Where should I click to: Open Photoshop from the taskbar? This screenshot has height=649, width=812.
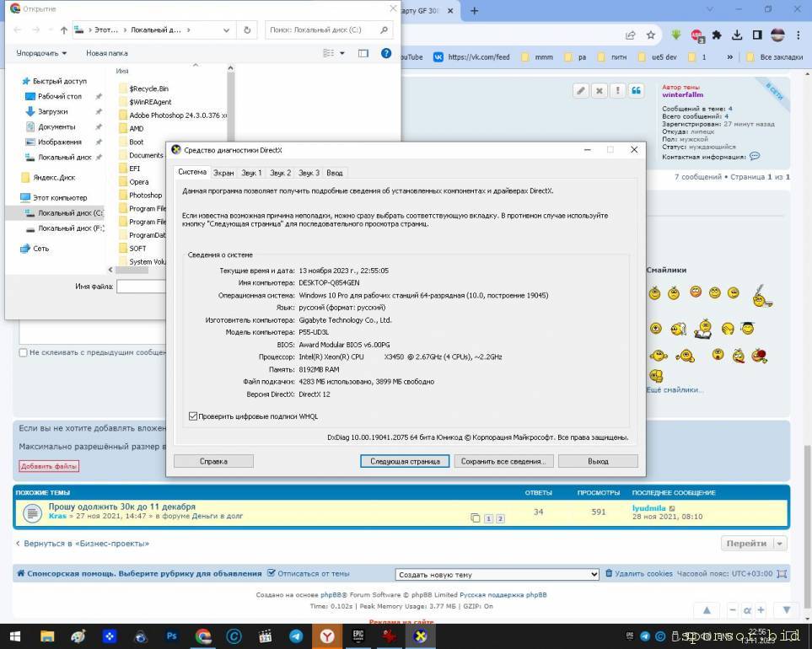pos(172,636)
